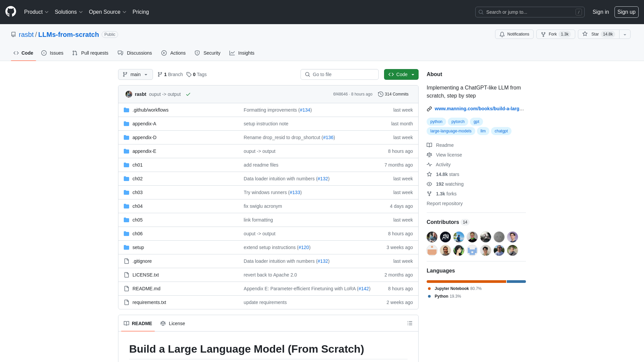
Task: Select the README tab in file viewer
Action: click(x=138, y=323)
